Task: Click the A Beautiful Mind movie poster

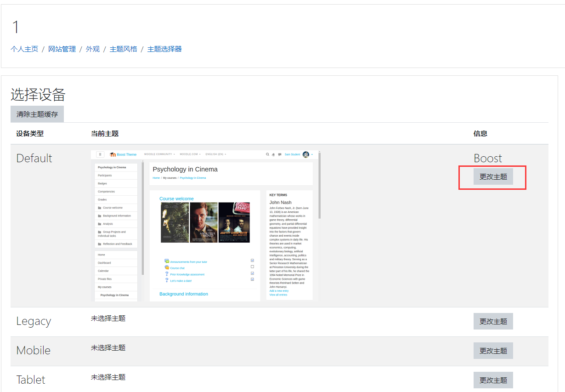Action: (203, 222)
